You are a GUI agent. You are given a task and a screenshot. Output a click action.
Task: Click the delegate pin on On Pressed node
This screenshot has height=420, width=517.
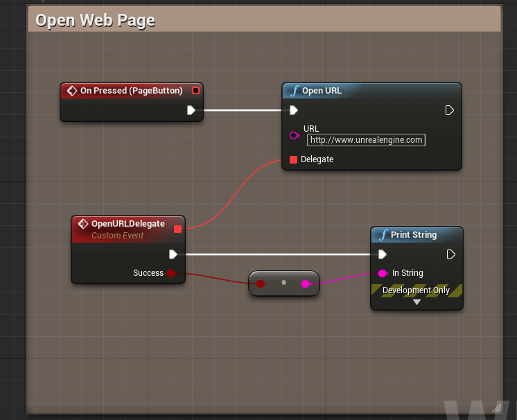pyautogui.click(x=195, y=90)
